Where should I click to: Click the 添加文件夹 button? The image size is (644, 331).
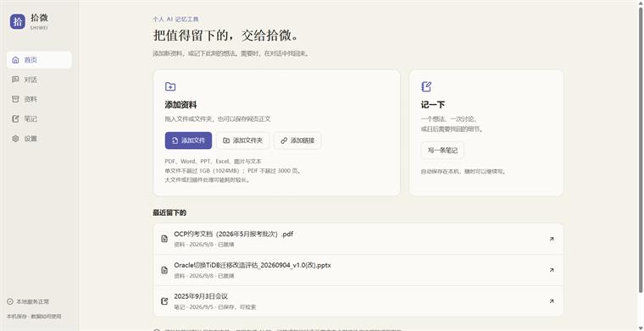click(x=242, y=141)
